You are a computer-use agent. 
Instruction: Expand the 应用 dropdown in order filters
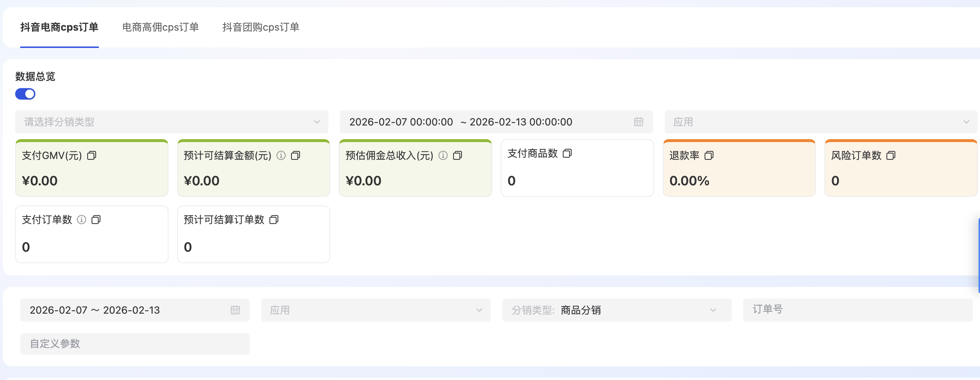[376, 310]
